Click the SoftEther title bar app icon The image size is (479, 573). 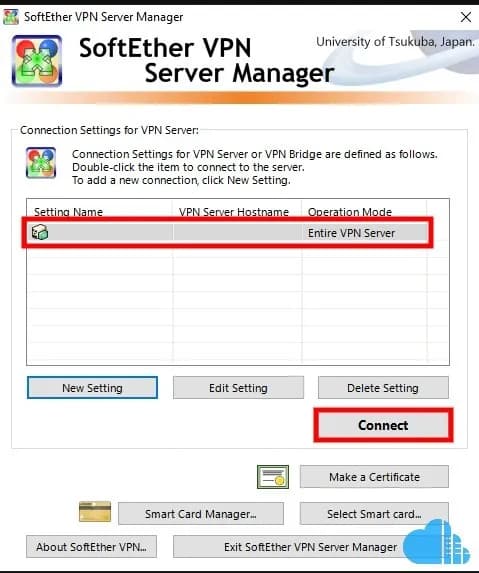click(x=11, y=17)
